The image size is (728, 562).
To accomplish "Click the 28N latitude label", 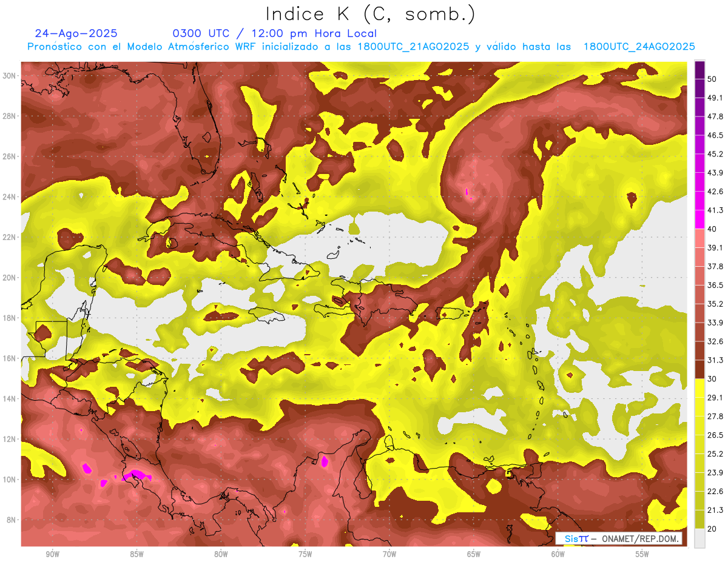I will 10,116.
